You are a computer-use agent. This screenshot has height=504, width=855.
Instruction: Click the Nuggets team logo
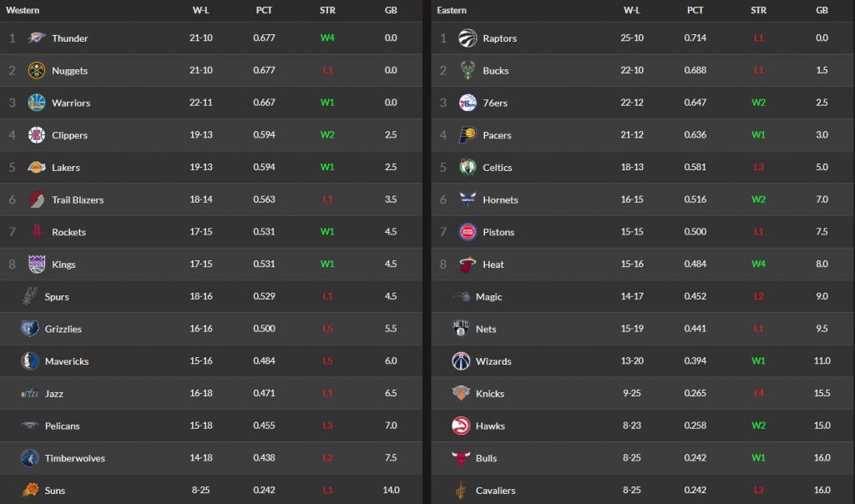[36, 70]
